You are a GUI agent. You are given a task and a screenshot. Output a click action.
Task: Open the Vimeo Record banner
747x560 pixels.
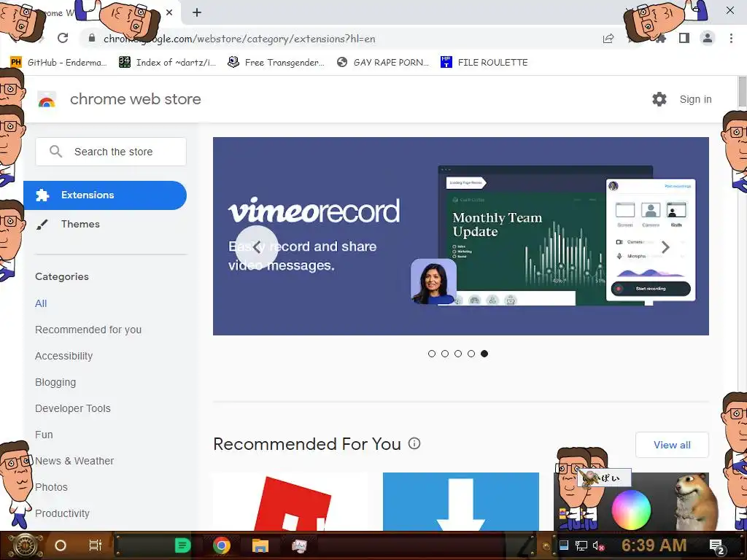[x=461, y=236]
